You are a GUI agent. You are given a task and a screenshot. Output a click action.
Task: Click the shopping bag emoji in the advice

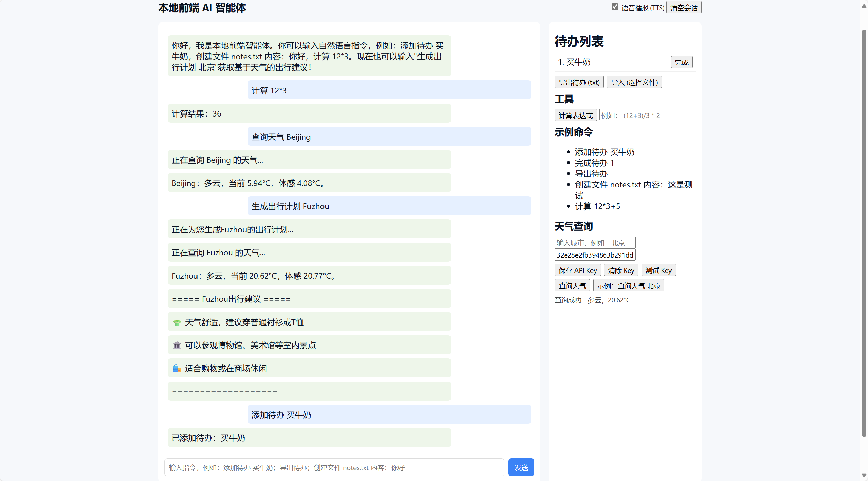pos(177,368)
